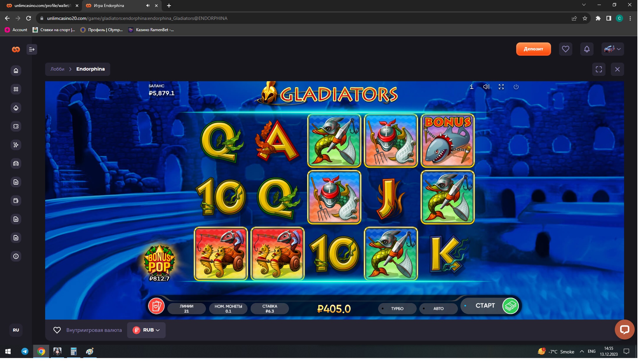Click the game power exit icon

pos(516,87)
